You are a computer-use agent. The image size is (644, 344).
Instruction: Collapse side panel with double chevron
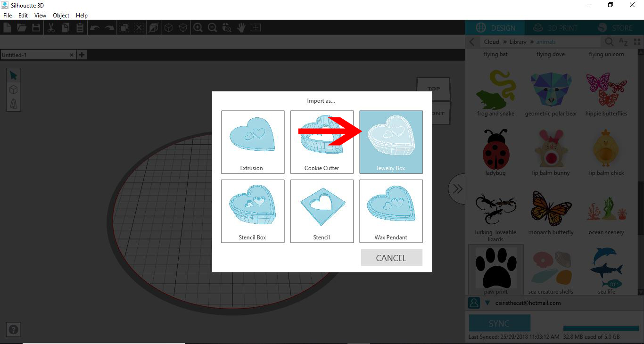coord(457,189)
